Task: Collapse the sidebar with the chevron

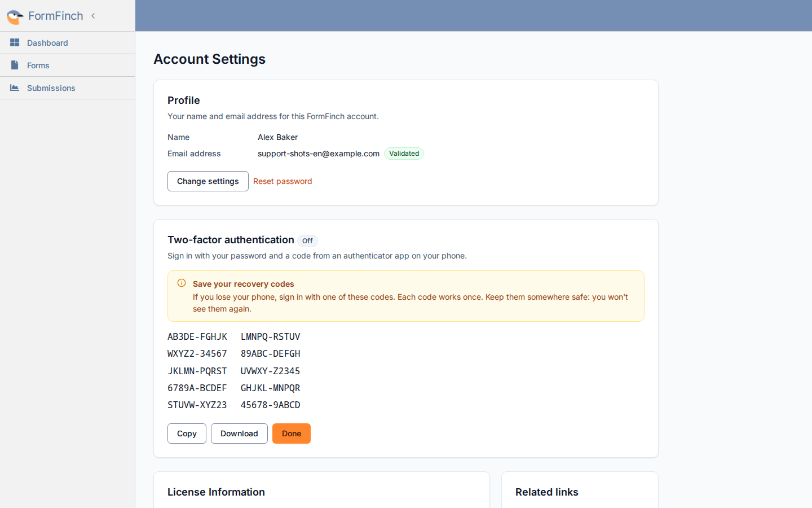Action: (x=93, y=16)
